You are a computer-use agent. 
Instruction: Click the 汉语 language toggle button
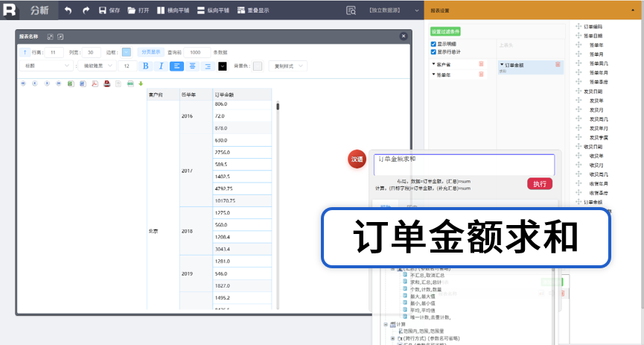(357, 159)
